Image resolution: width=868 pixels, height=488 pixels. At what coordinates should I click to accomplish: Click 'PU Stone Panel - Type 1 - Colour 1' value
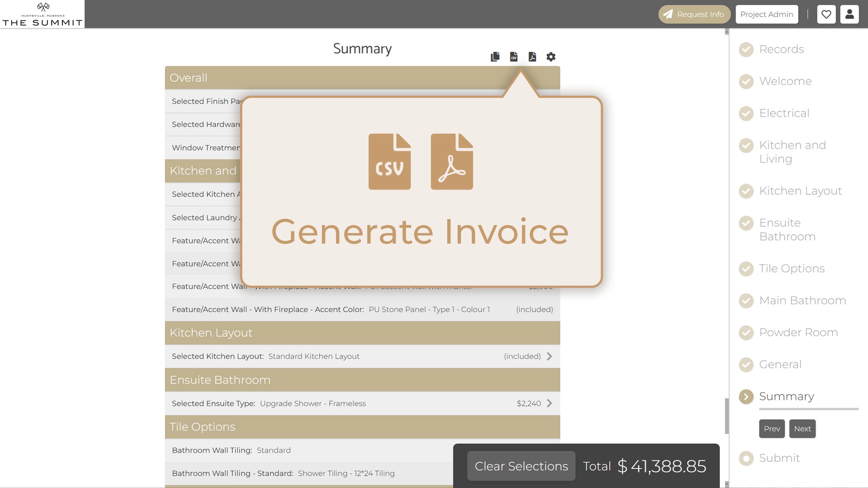429,310
